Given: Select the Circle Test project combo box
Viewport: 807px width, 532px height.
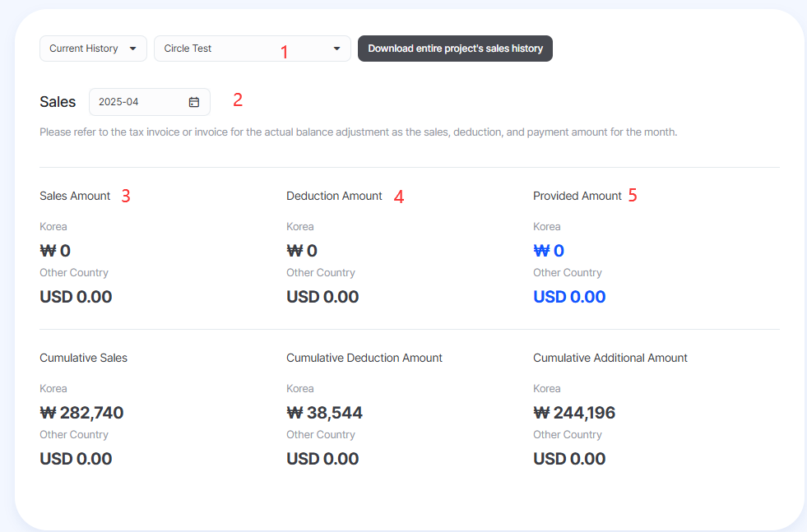Looking at the screenshot, I should point(253,49).
